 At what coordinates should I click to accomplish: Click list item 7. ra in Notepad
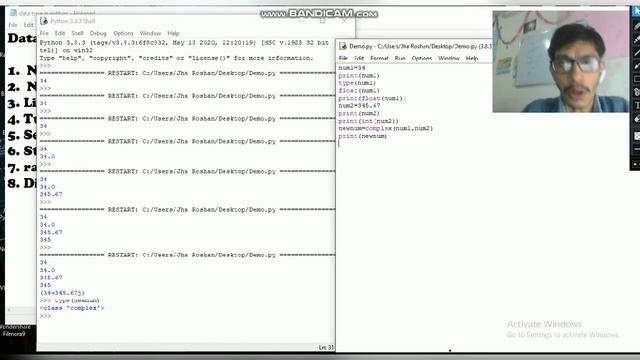pos(22,167)
